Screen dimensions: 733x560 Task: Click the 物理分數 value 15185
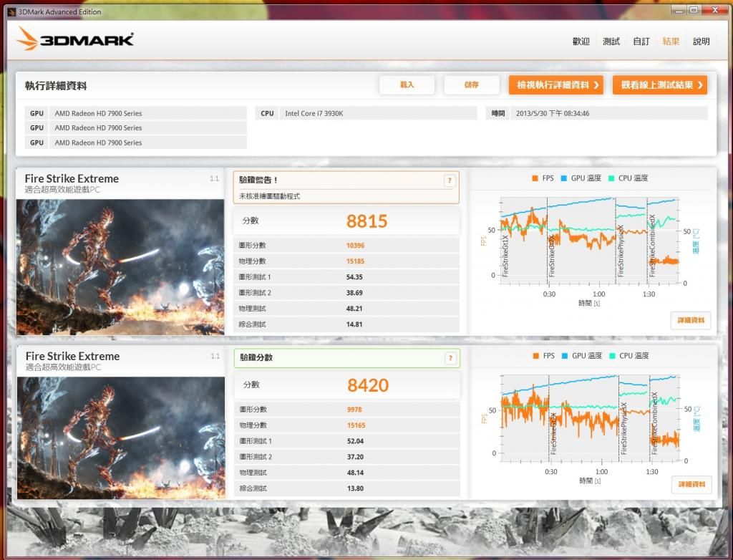[x=355, y=261]
